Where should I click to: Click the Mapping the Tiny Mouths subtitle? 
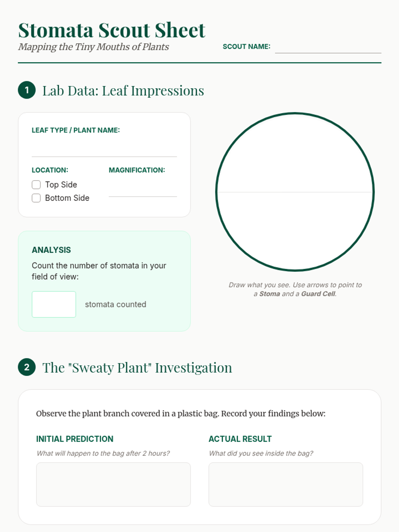[93, 47]
